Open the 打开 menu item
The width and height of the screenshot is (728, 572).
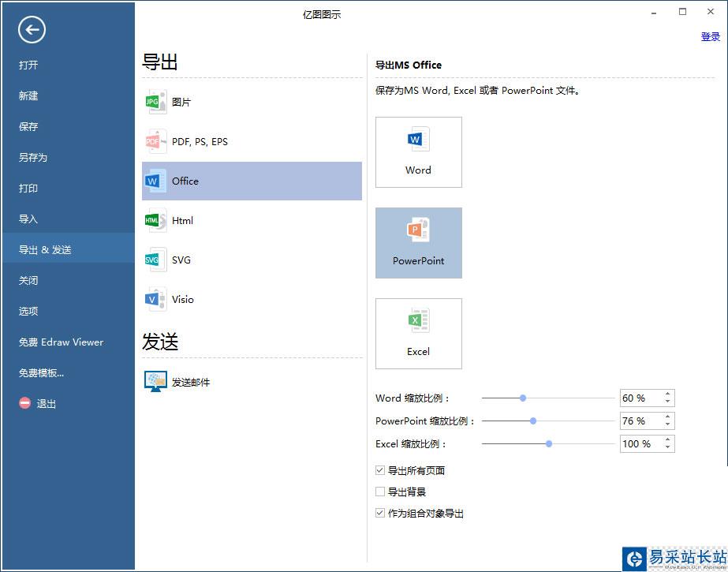coord(69,65)
